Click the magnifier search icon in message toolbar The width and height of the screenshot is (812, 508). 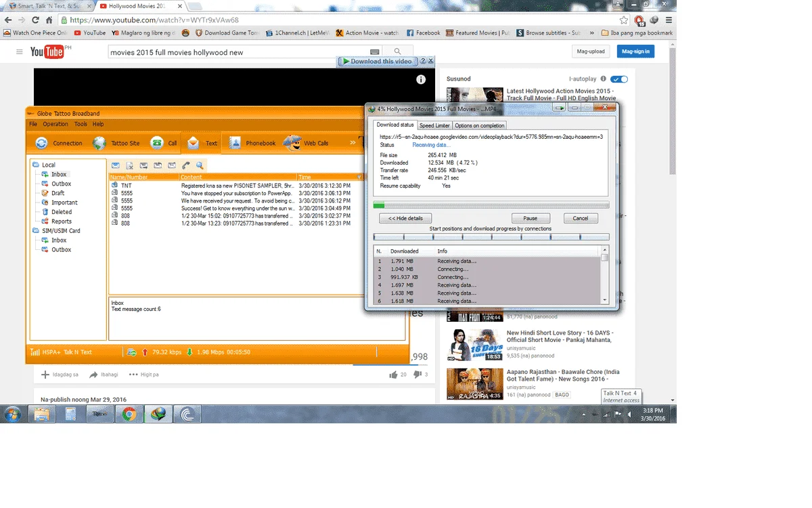point(200,165)
